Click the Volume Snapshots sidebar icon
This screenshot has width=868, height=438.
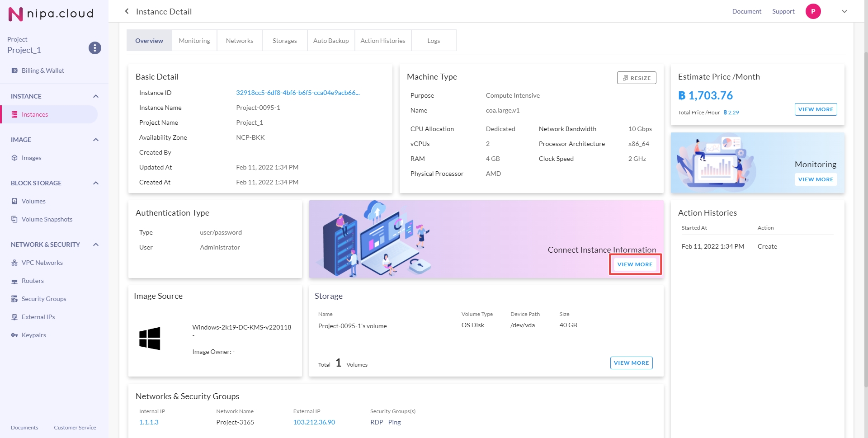14,219
